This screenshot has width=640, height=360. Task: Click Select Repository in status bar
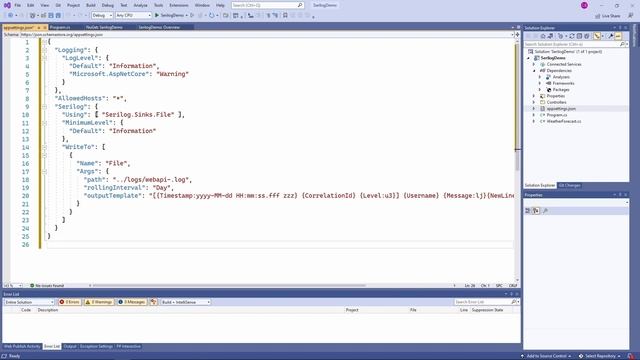(x=600, y=356)
